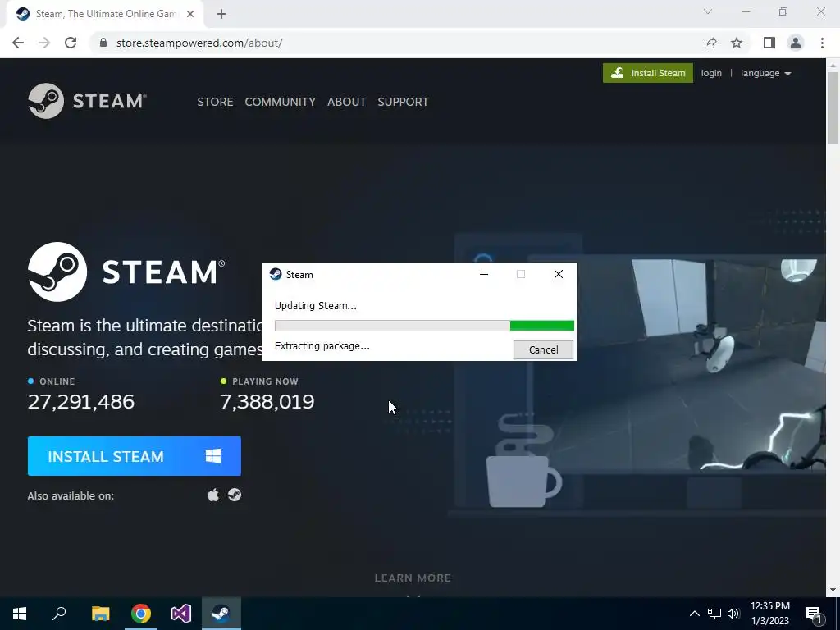
Task: Click the page vertical scrollbar thumb
Action: point(833,107)
